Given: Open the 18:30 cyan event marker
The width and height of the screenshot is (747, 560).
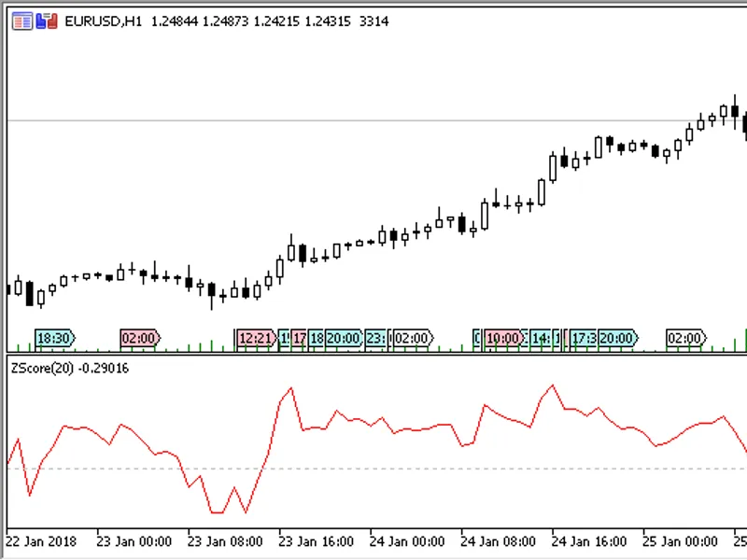Looking at the screenshot, I should pyautogui.click(x=55, y=339).
